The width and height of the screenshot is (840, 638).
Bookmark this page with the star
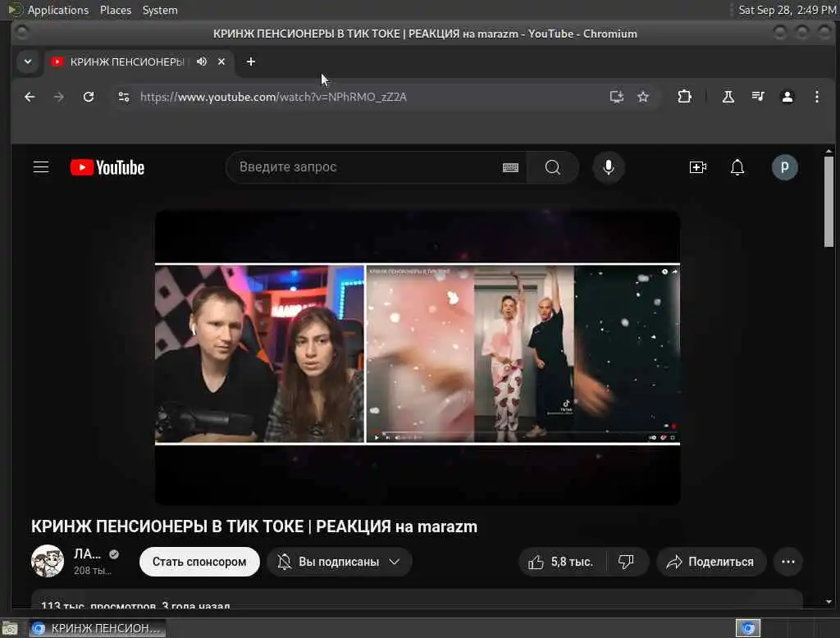coord(643,97)
